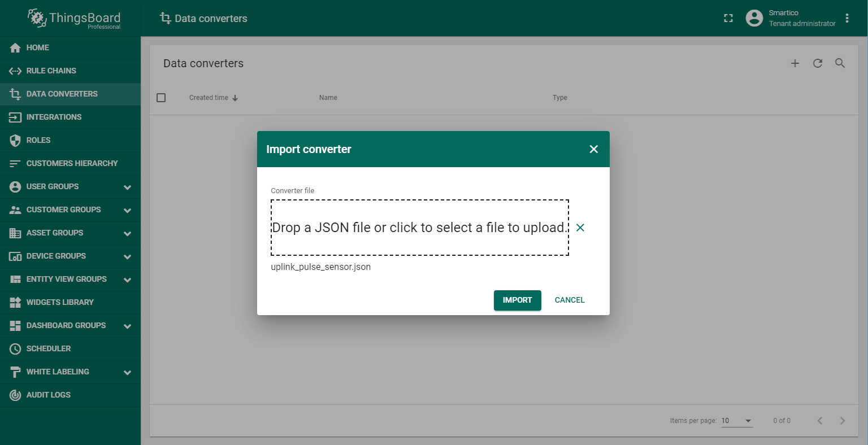Clear the selected converter file
The height and width of the screenshot is (445, 868).
click(x=580, y=228)
